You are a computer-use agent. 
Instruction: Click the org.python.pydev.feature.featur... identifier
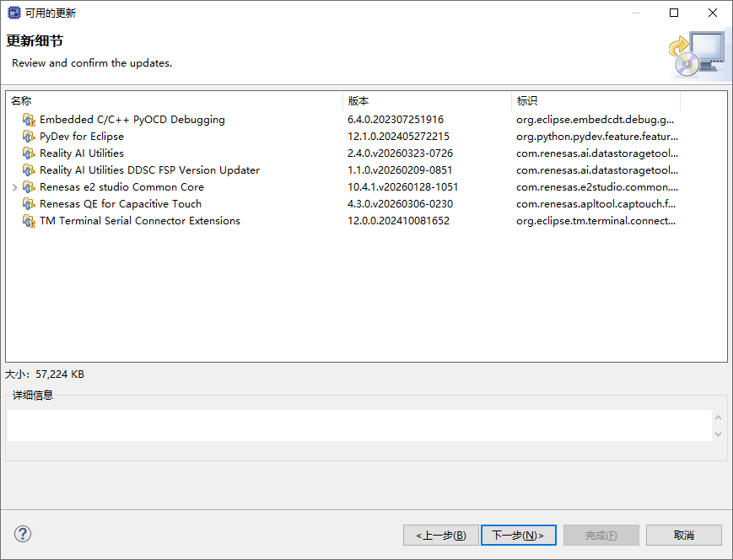tap(597, 137)
